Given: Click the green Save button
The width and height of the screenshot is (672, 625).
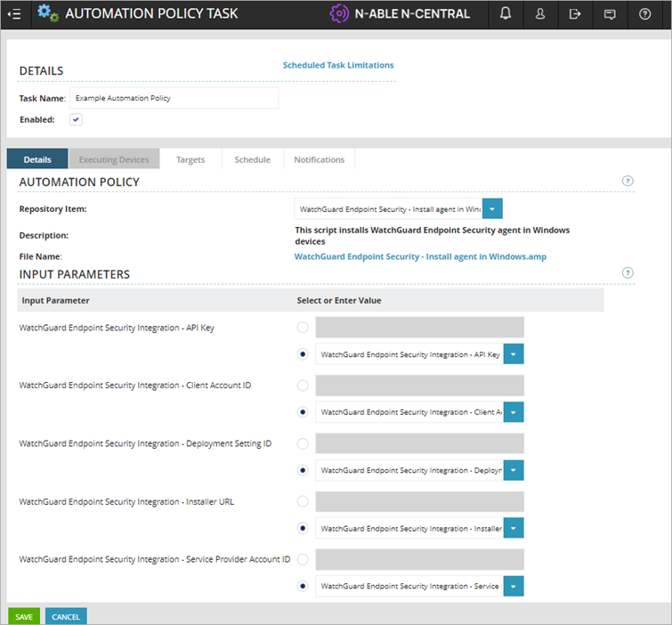Looking at the screenshot, I should [x=24, y=616].
